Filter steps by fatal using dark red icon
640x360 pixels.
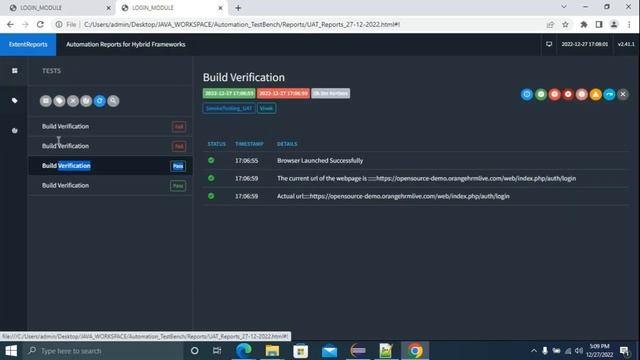(x=568, y=94)
